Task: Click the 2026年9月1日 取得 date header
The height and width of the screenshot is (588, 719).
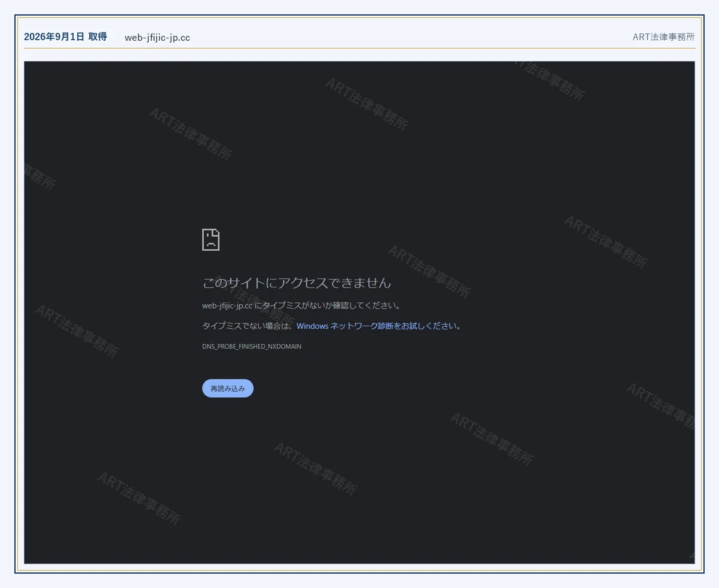Action: 65,37
